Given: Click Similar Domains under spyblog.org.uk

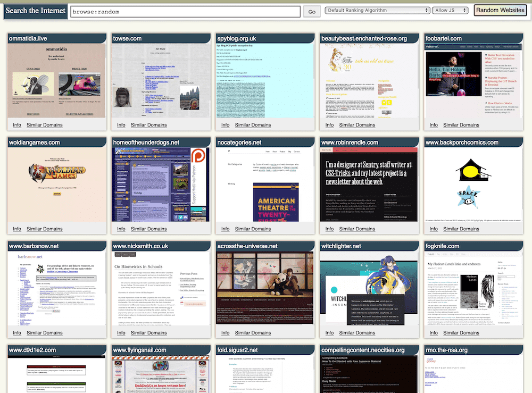Looking at the screenshot, I should point(253,125).
